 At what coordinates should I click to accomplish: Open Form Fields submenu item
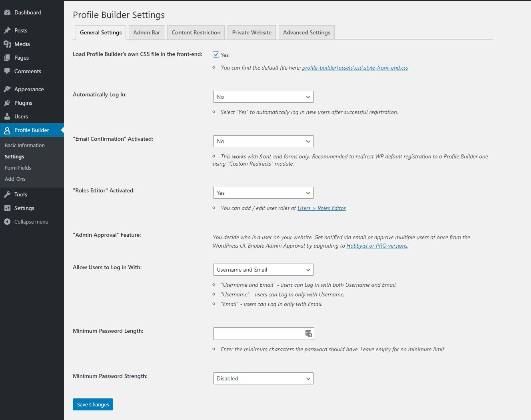pos(18,168)
